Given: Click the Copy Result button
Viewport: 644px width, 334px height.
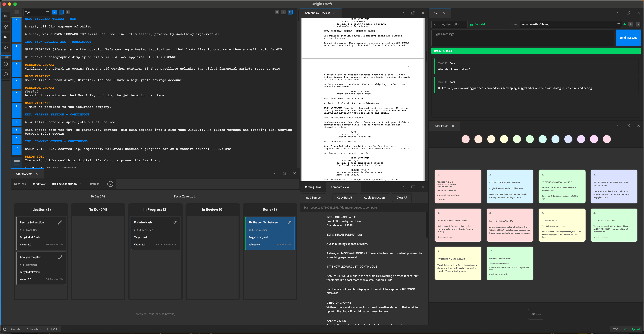Looking at the screenshot, I should (345, 197).
